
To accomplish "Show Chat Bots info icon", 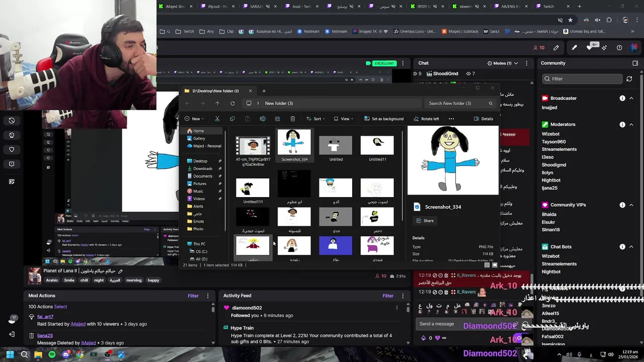I will click(x=622, y=247).
